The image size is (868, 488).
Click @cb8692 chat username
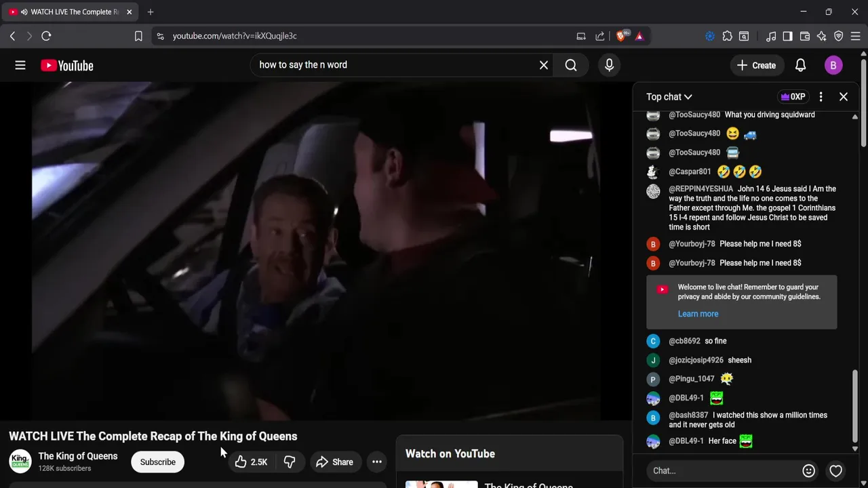684,341
